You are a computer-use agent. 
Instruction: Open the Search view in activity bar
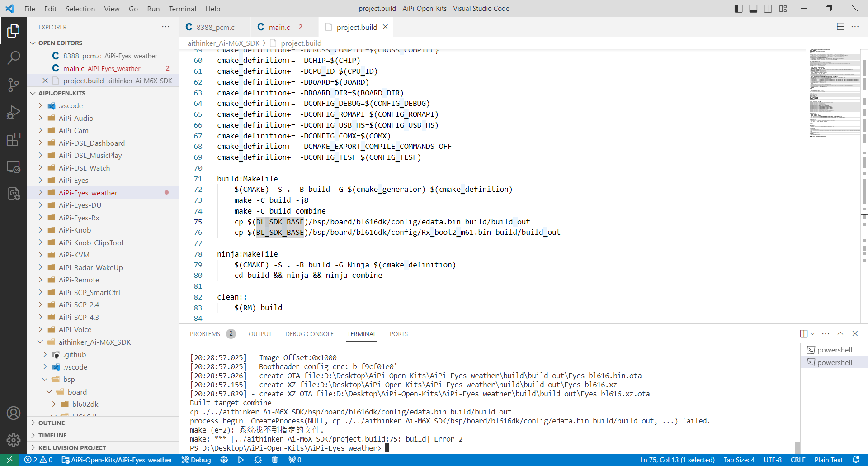coord(14,57)
